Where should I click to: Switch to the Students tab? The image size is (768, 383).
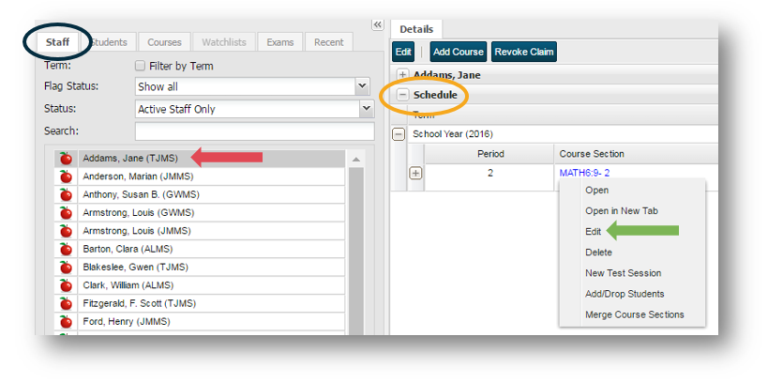tap(109, 42)
